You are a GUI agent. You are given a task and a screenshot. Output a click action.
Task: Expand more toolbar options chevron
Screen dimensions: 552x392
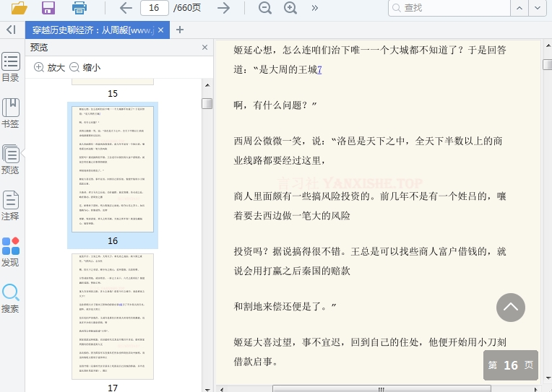click(314, 8)
